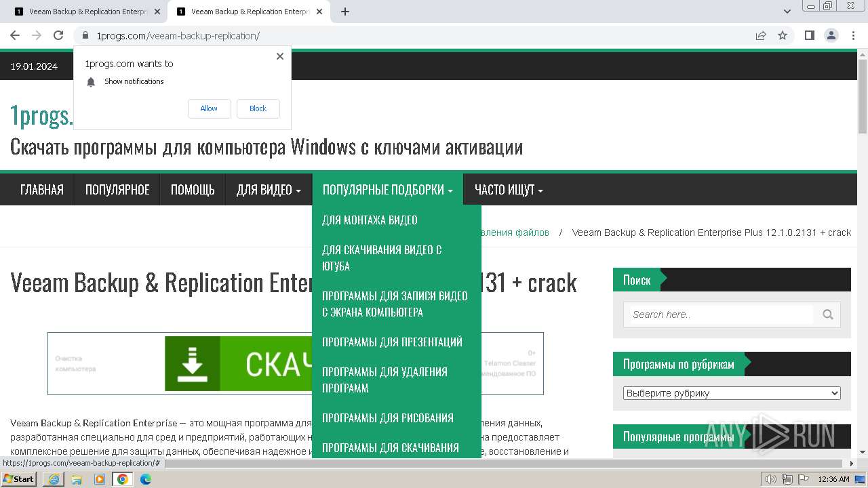Toggle the browser side panel icon
This screenshot has height=488, width=868.
pos(809,35)
